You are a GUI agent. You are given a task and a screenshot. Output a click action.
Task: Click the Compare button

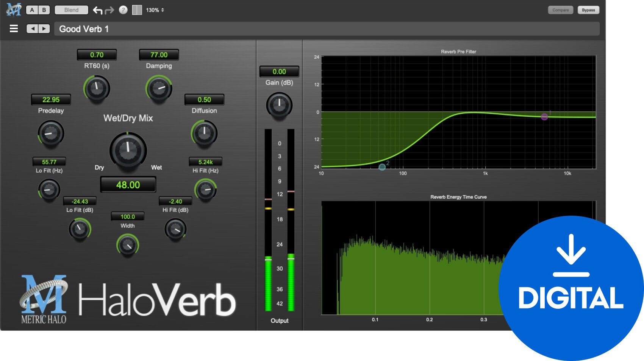pyautogui.click(x=560, y=10)
